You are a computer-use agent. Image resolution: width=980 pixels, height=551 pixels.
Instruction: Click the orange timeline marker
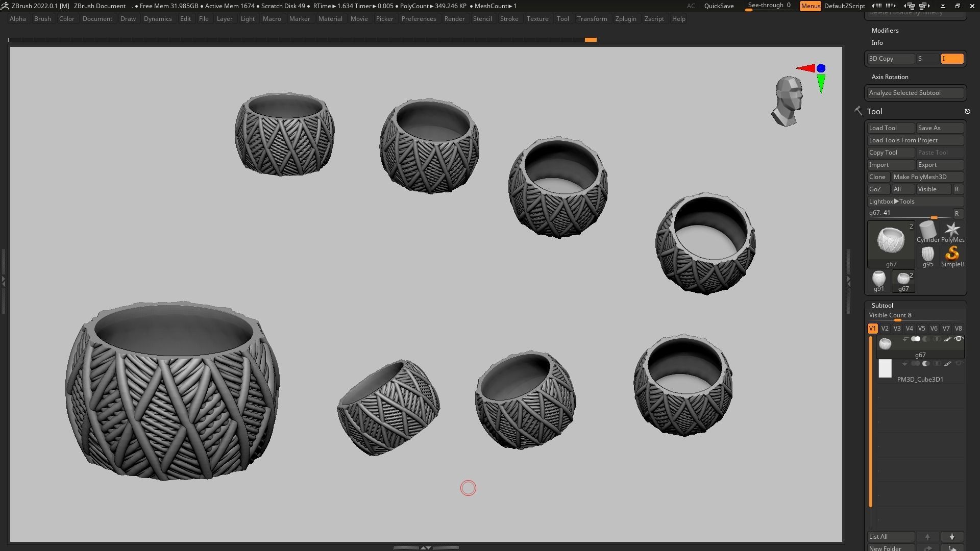(x=591, y=40)
